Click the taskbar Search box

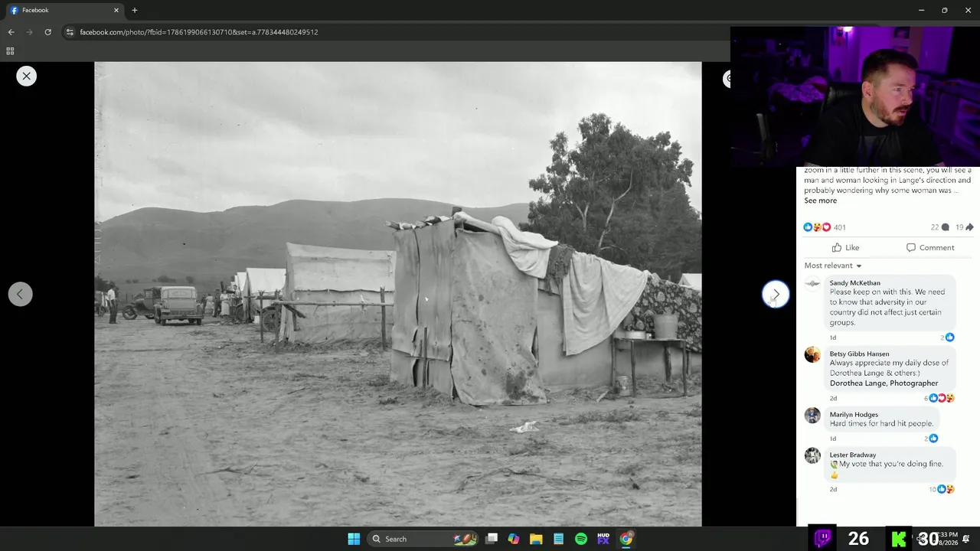[x=423, y=539]
